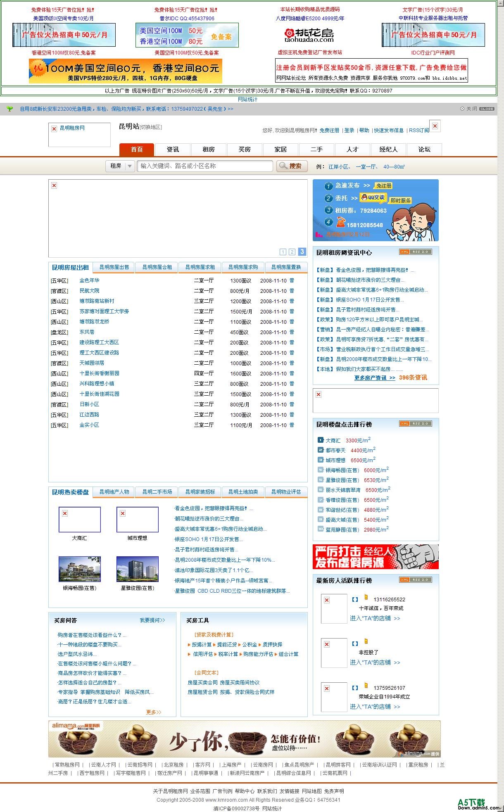Click RSS 2.0 badge in 楼盘点击排行榜 header
The width and height of the screenshot is (504, 812).
[416, 424]
